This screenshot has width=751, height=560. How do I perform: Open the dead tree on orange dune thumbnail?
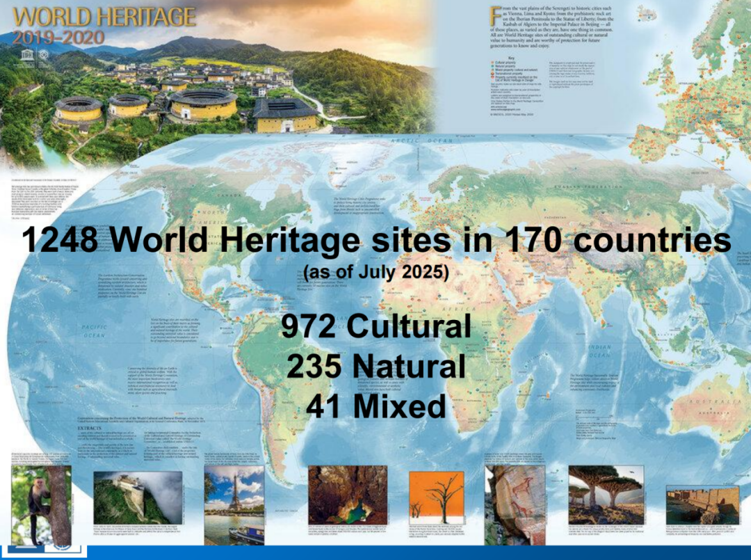(x=436, y=497)
